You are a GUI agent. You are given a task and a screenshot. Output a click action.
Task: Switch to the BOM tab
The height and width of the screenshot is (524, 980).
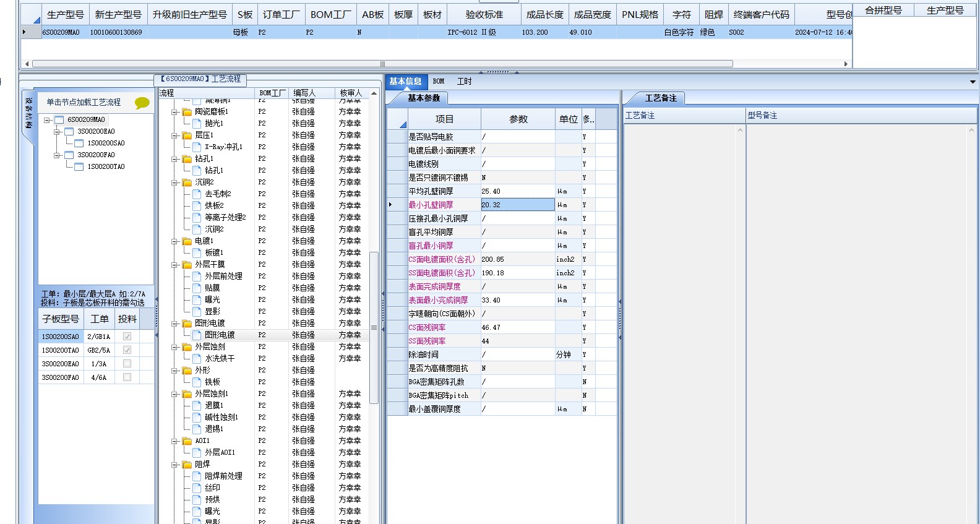439,82
